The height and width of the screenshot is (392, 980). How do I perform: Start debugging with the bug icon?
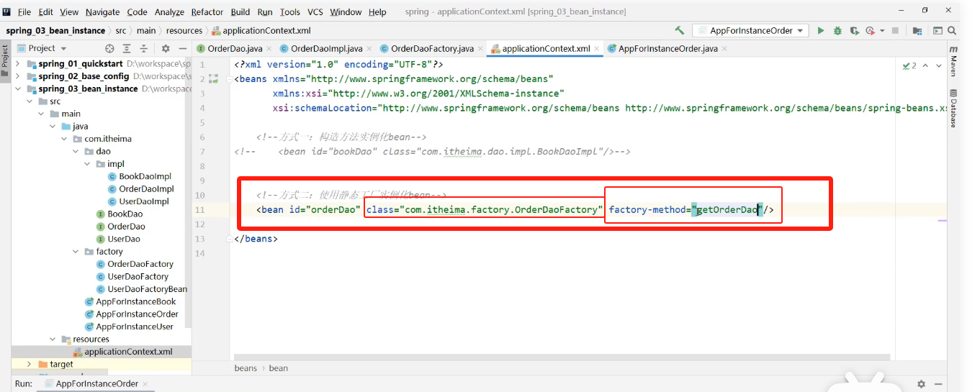[x=837, y=31]
